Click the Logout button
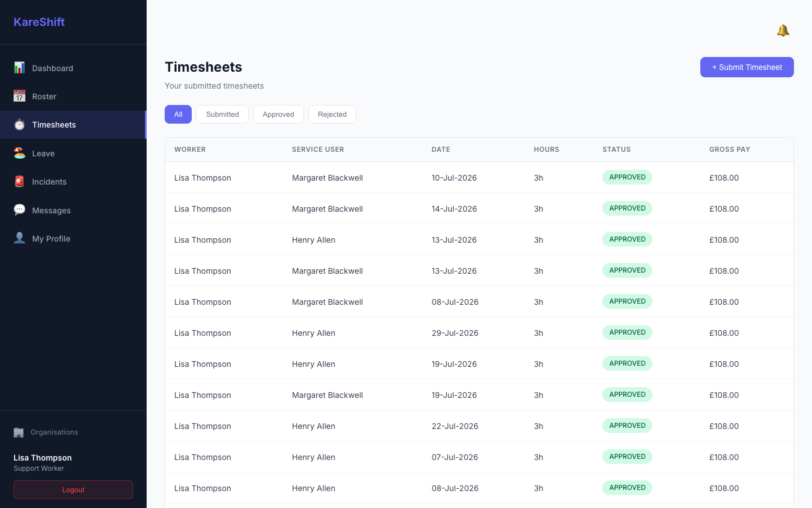Image resolution: width=812 pixels, height=508 pixels. pyautogui.click(x=73, y=490)
